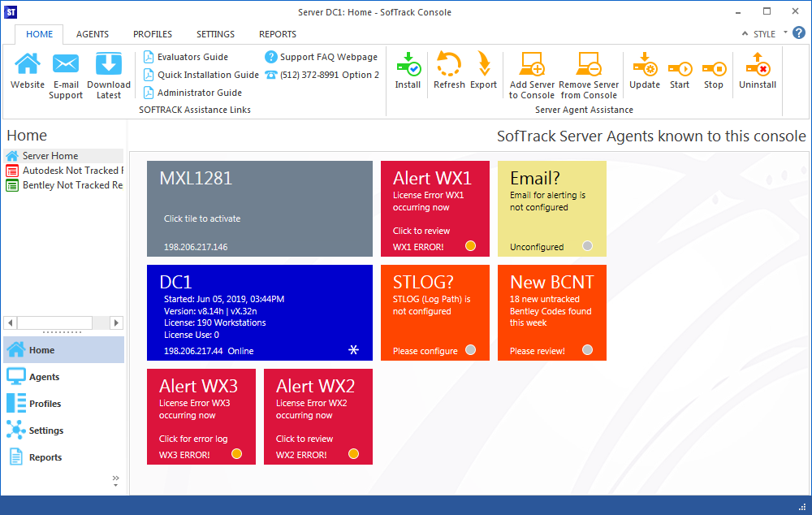Open Support FAQ Webpage link
The height and width of the screenshot is (515, 812).
coord(321,57)
